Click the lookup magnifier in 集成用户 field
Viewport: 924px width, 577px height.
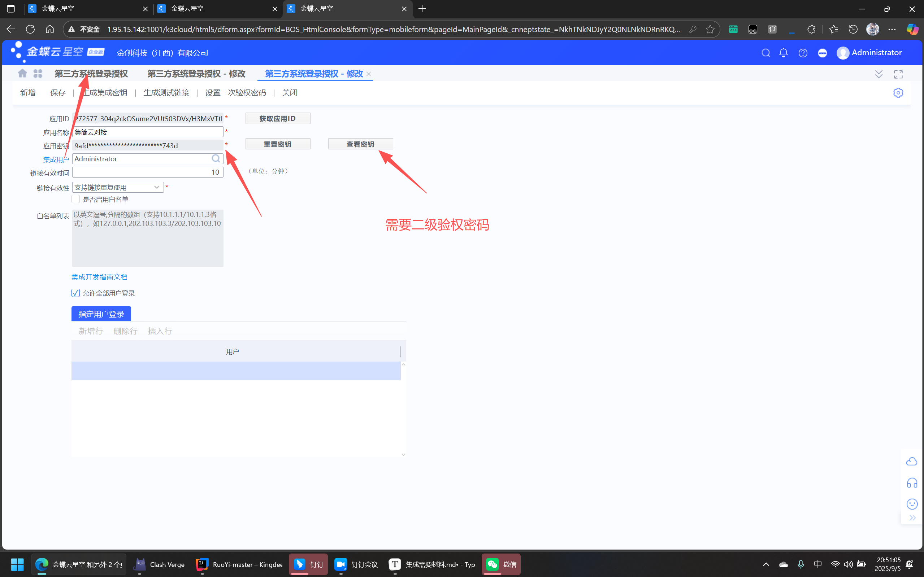coord(216,159)
